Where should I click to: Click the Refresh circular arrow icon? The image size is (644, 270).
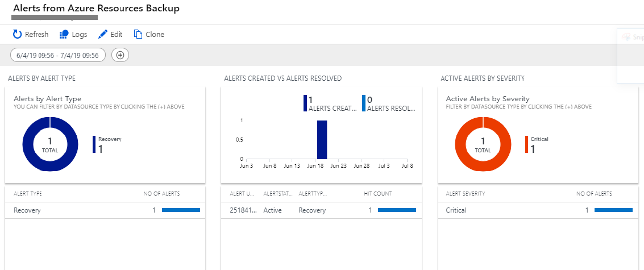[17, 34]
